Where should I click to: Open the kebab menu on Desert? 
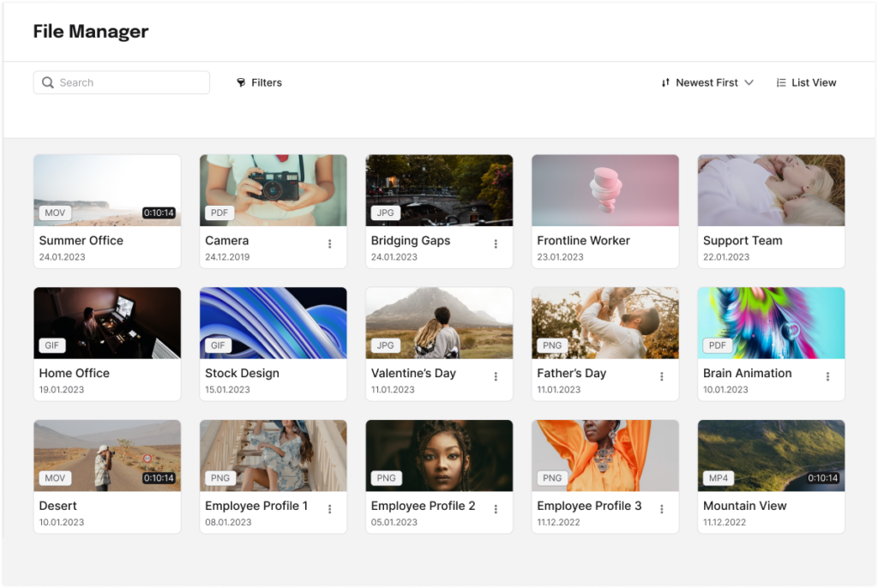point(164,509)
